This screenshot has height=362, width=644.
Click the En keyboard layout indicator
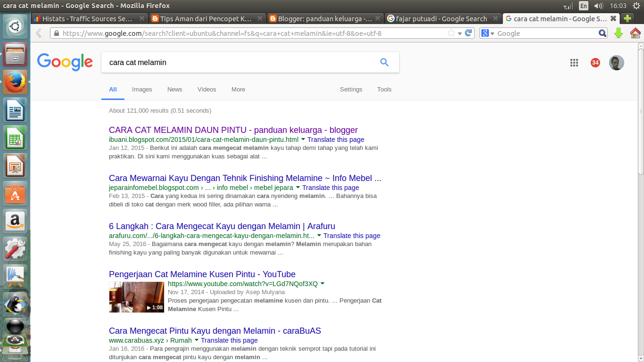[584, 6]
